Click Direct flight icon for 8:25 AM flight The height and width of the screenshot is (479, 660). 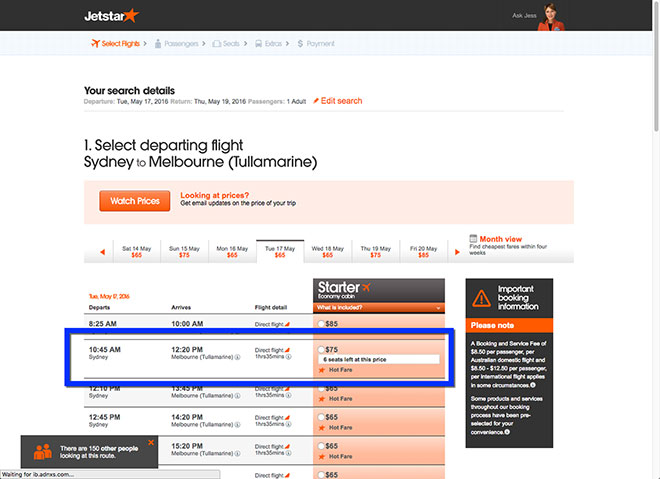point(287,324)
